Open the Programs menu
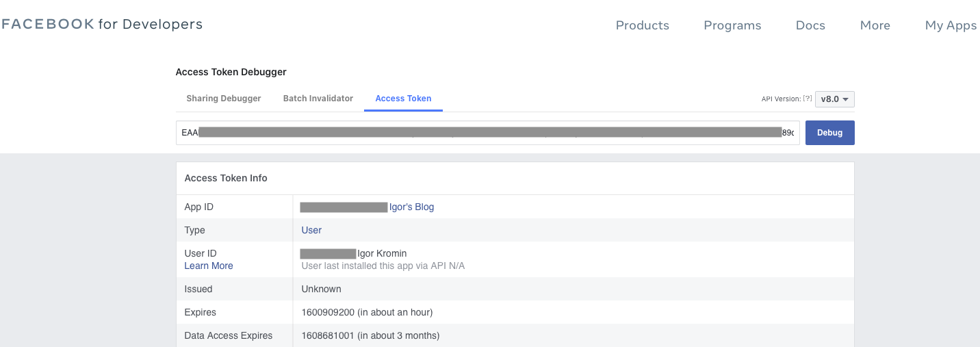Image resolution: width=980 pixels, height=347 pixels. coord(732,25)
